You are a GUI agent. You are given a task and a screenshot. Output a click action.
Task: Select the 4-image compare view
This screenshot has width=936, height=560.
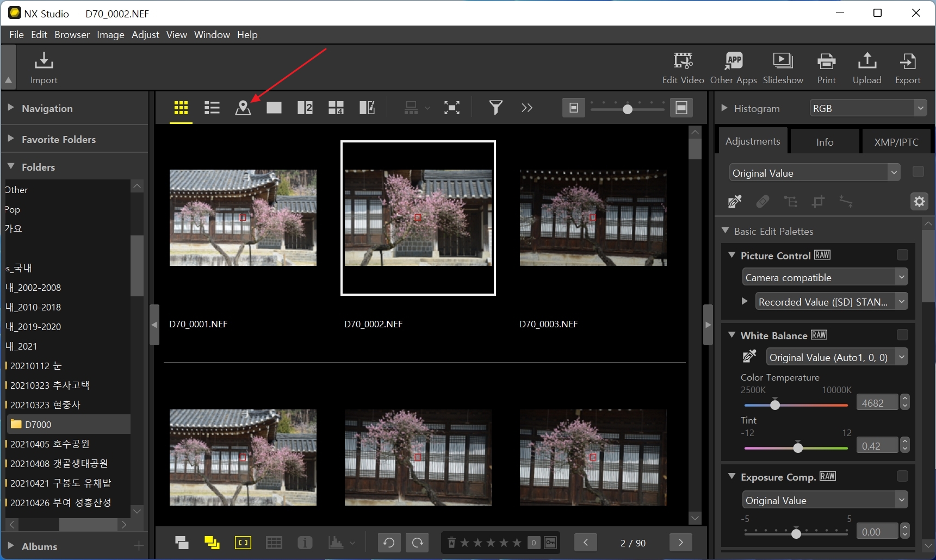336,108
